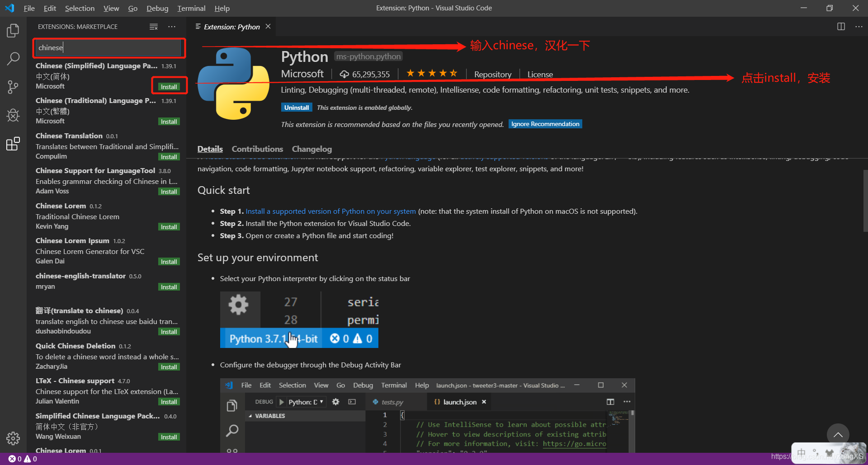
Task: Click the Python extension logo
Action: (x=233, y=84)
